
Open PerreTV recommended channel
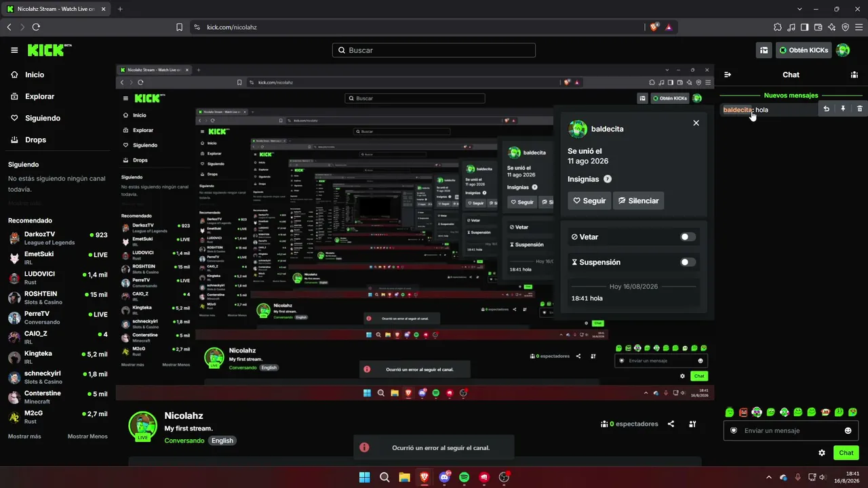58,317
